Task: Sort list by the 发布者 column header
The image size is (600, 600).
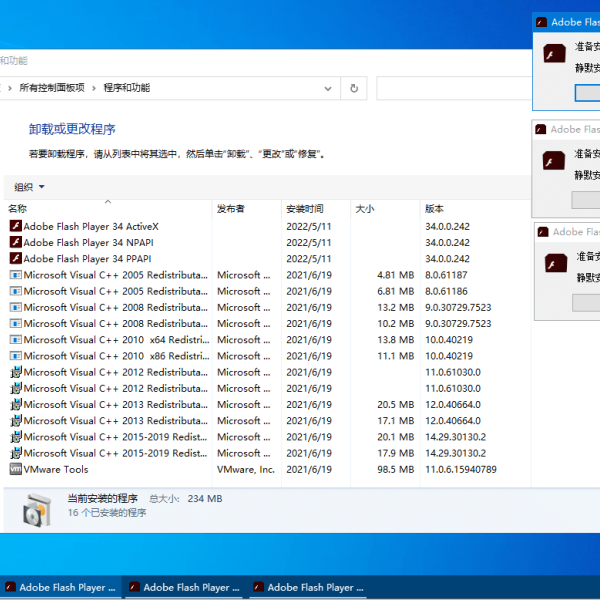Action: [x=247, y=209]
